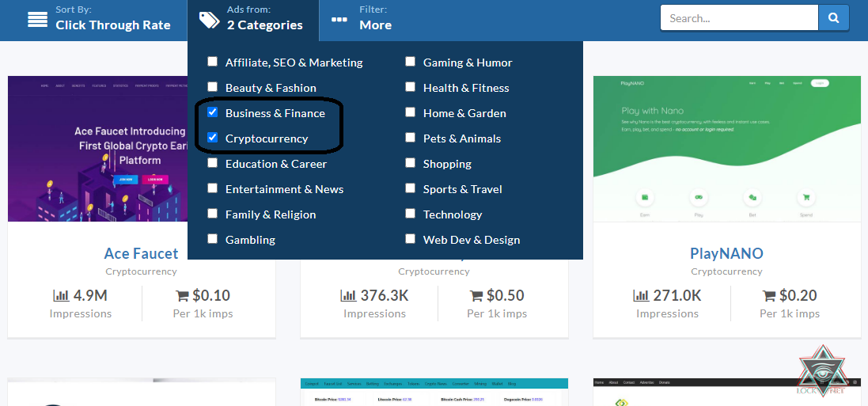The width and height of the screenshot is (868, 406).
Task: Click the cart icon beside $0.20
Action: [769, 295]
